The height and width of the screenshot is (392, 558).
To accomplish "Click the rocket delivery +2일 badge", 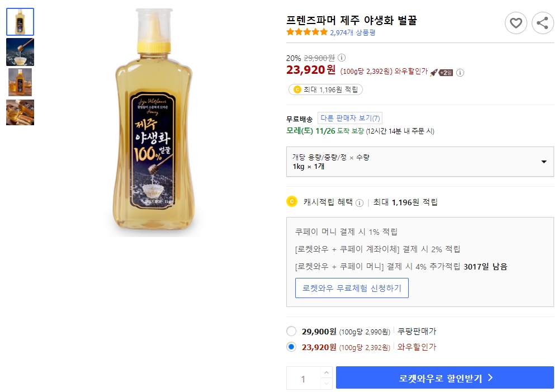I will click(443, 72).
